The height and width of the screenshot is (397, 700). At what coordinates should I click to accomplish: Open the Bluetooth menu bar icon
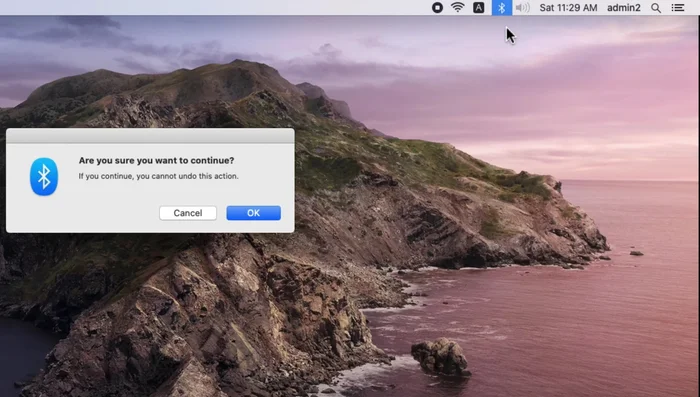coord(502,8)
